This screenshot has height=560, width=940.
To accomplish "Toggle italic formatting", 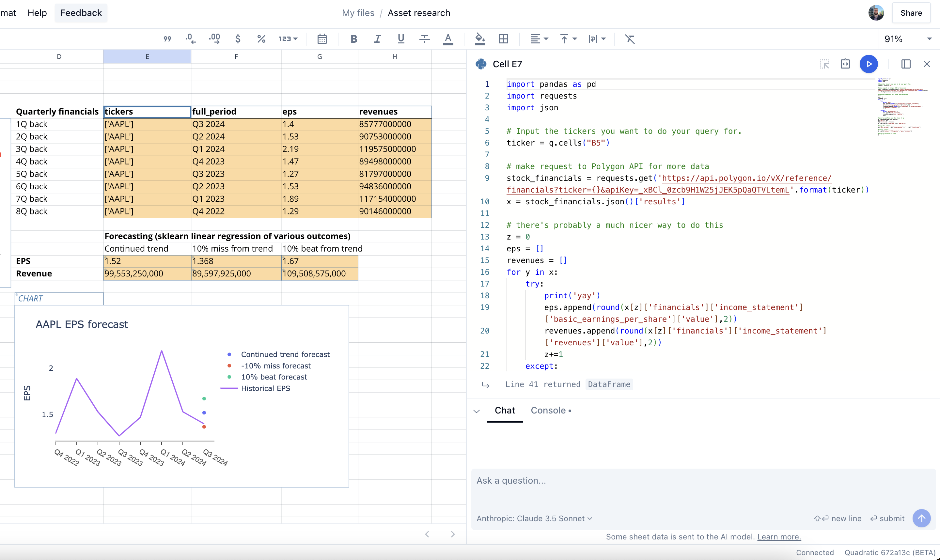I will click(377, 39).
